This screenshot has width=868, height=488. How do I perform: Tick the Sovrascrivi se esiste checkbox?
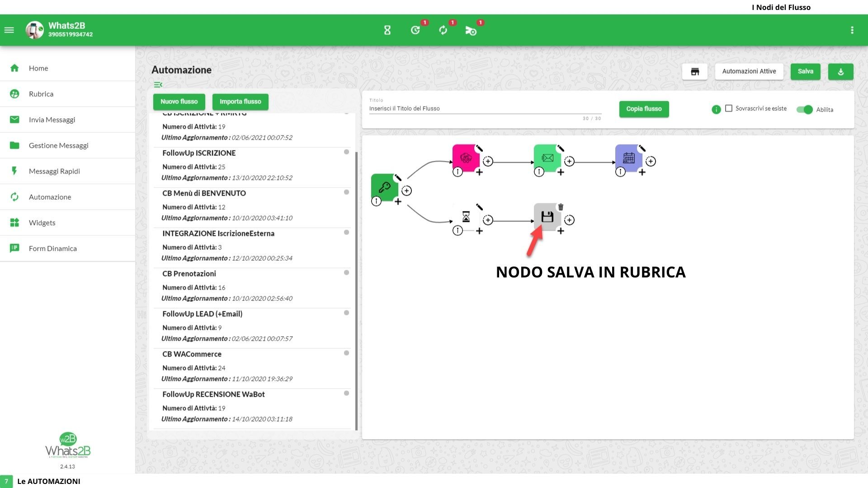(729, 108)
